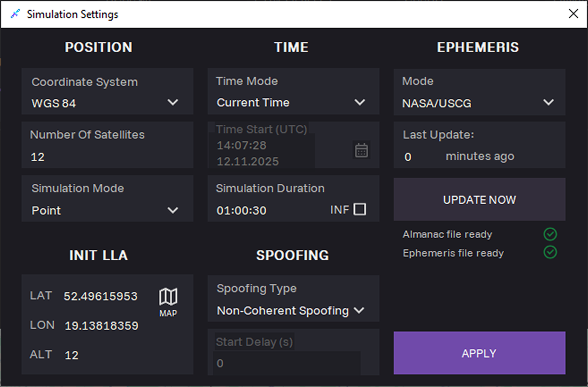Edit the Simulation Duration time value
The image size is (588, 387).
[242, 210]
